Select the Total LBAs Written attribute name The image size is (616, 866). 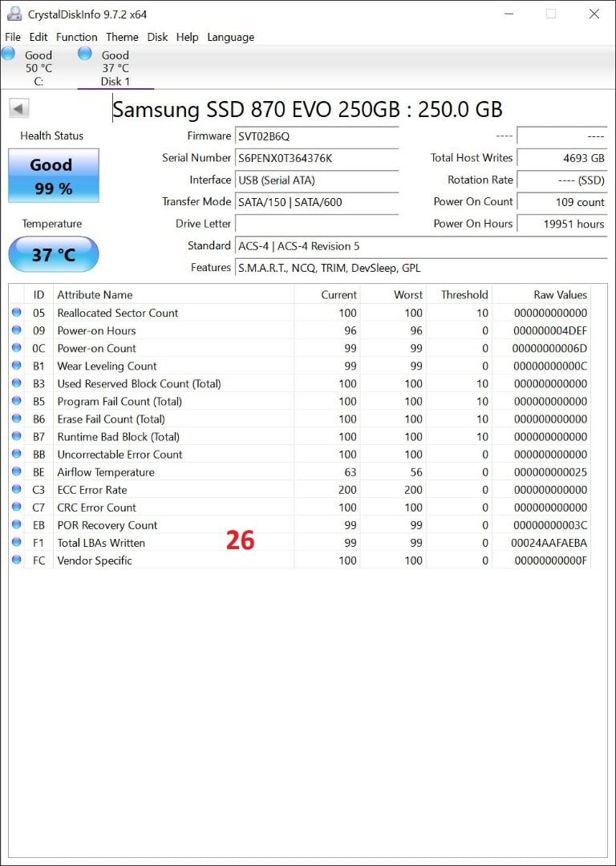point(101,543)
